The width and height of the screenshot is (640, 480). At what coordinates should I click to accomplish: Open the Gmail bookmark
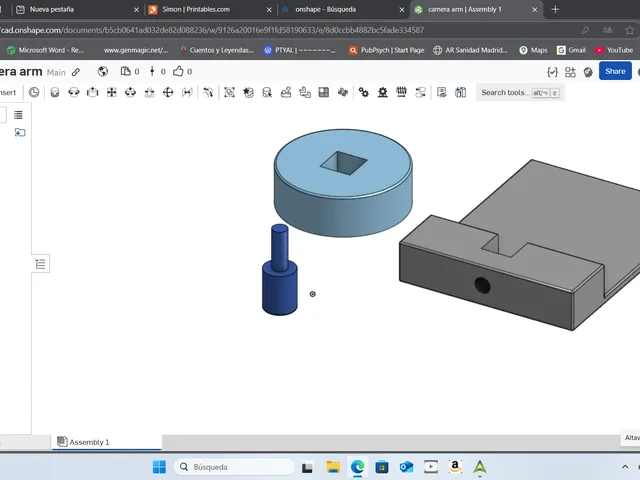571,50
